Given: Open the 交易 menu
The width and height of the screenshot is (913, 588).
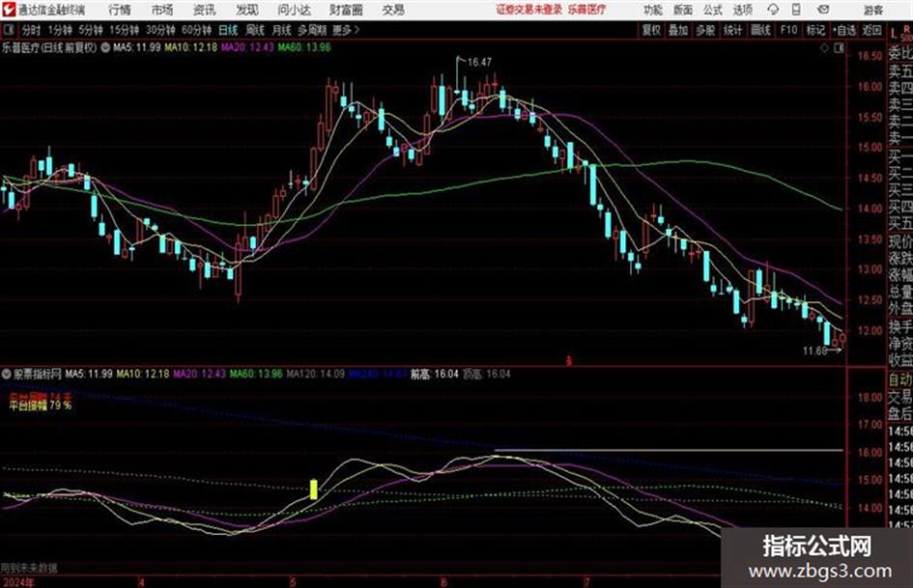Looking at the screenshot, I should pos(393,10).
